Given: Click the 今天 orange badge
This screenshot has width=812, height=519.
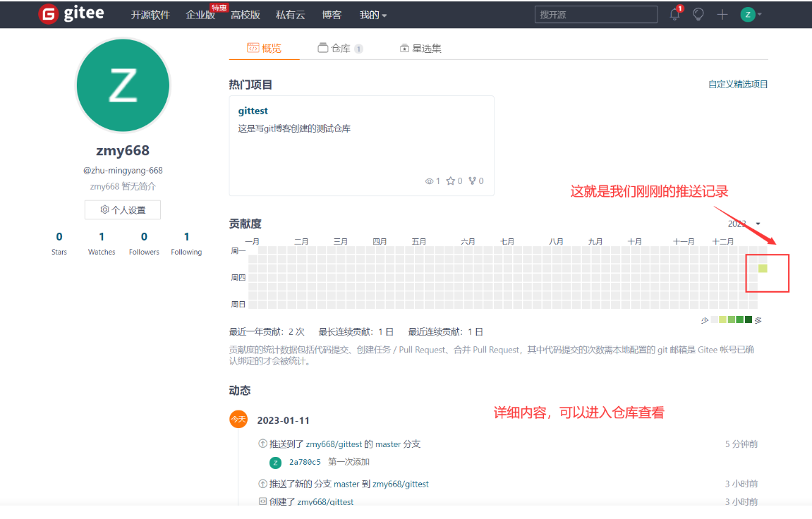Looking at the screenshot, I should 238,419.
